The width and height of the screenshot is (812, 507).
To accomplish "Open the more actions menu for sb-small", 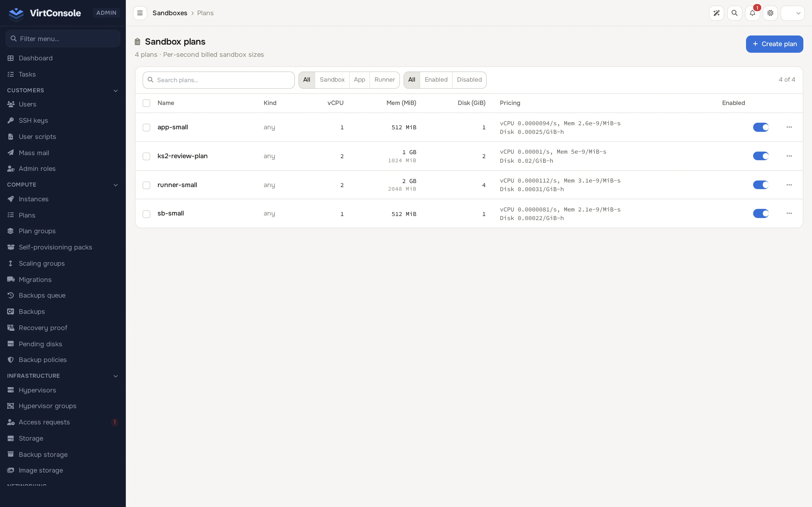I will [789, 213].
